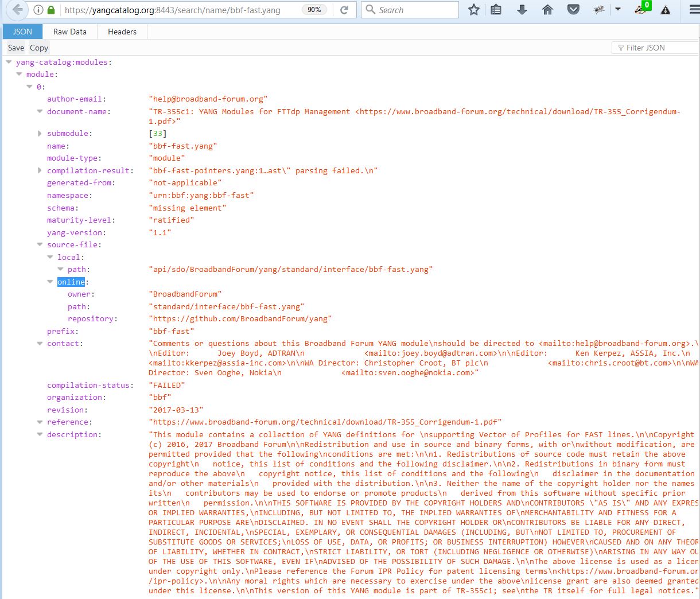Collapse the local node
The image size is (700, 599).
tap(50, 257)
